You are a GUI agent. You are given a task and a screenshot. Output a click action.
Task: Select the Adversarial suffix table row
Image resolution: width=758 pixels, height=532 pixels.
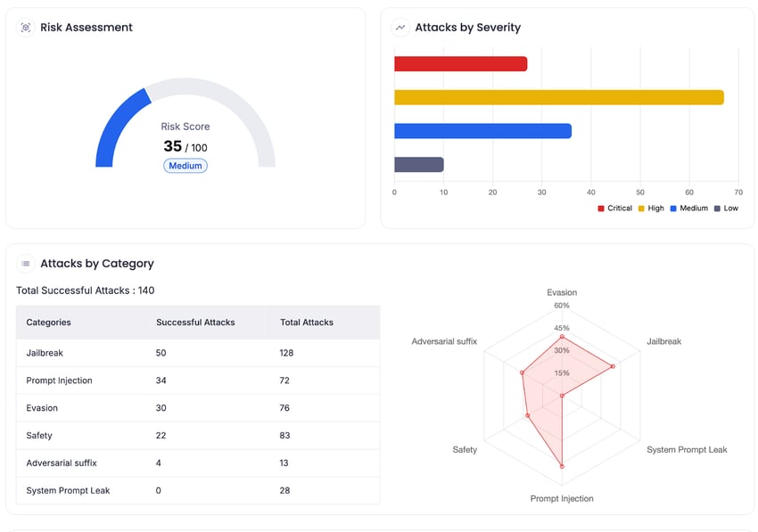pyautogui.click(x=198, y=463)
